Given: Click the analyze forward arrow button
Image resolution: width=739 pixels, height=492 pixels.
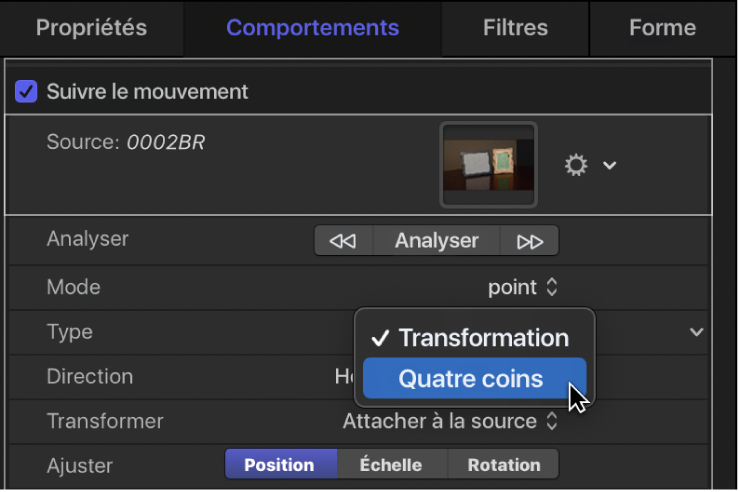Looking at the screenshot, I should pos(530,241).
